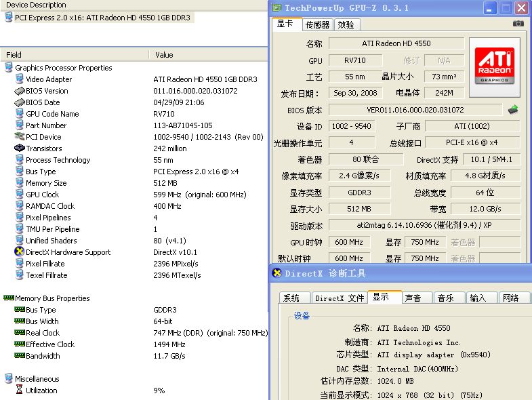The height and width of the screenshot is (400, 532).
Task: Click the value 011.016.000.020.031072
Action: tap(195, 91)
